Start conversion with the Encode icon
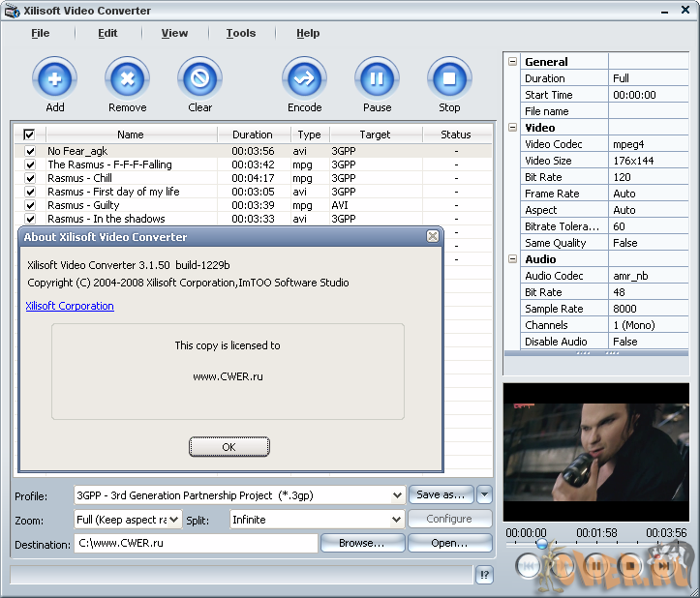The height and width of the screenshot is (598, 700). (304, 77)
